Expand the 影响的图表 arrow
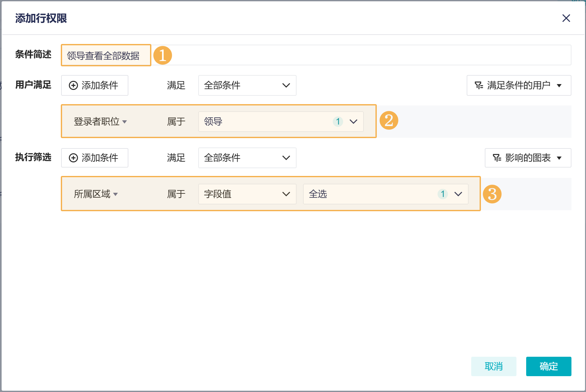This screenshot has height=392, width=586. (559, 158)
